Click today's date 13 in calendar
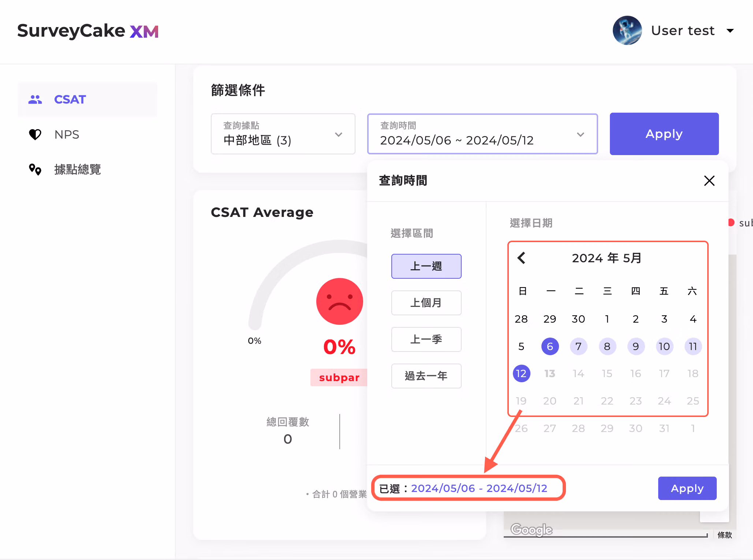 550,373
